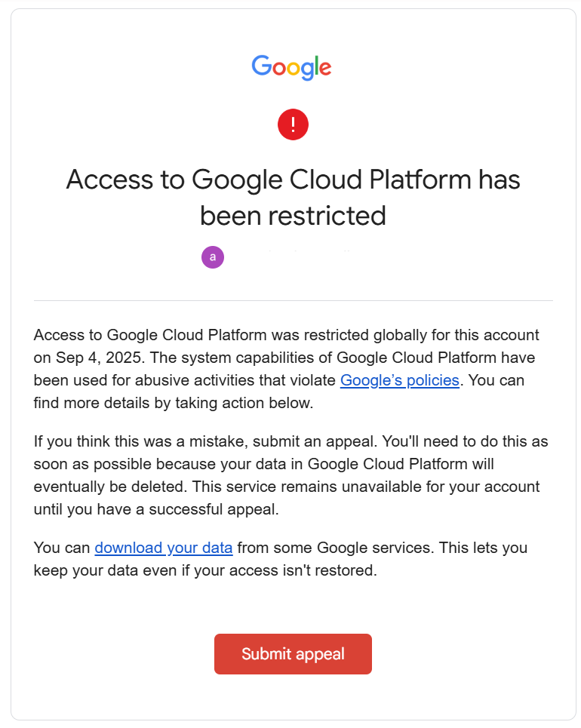
Task: Click the "Sep 4, 2025" date text
Action: (100, 358)
